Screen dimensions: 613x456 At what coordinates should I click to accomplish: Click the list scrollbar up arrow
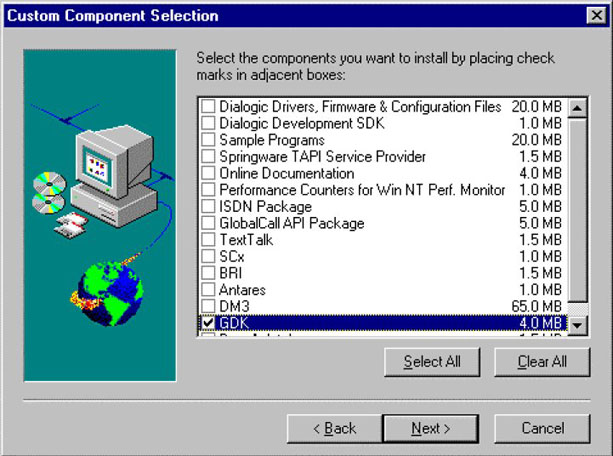577,108
